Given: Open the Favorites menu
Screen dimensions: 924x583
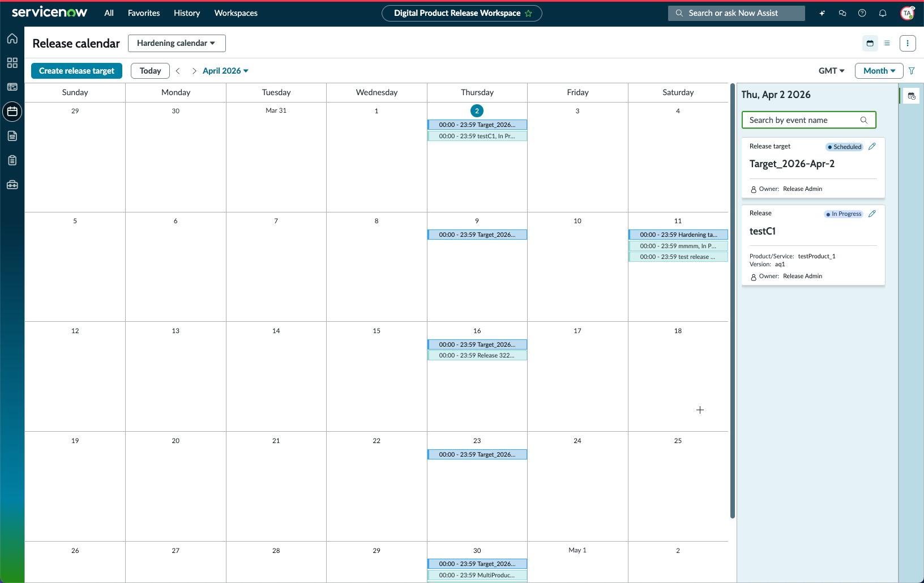Looking at the screenshot, I should pos(144,13).
